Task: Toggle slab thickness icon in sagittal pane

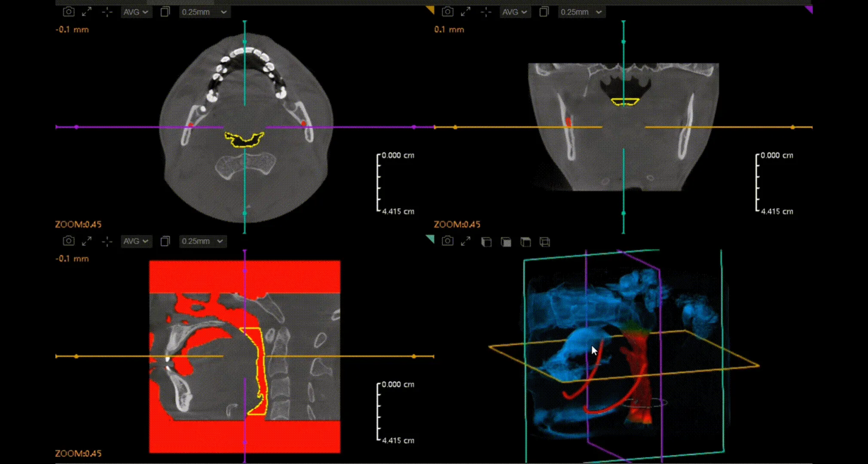Action: coord(165,241)
